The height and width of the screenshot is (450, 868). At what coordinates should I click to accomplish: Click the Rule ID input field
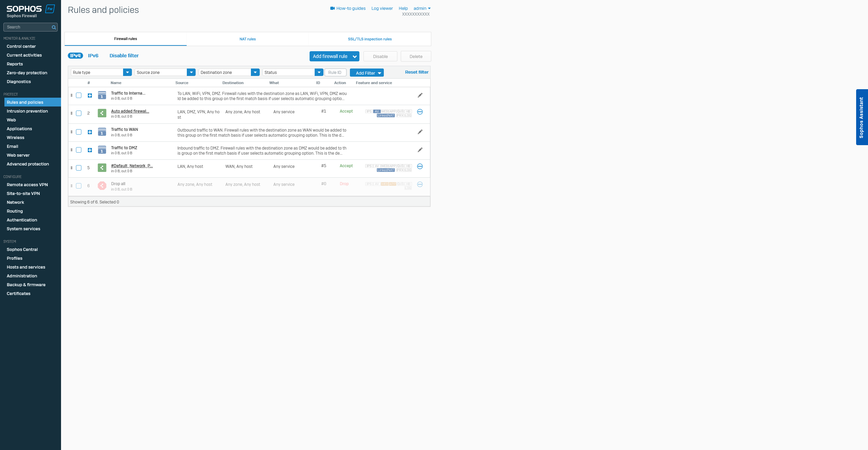[x=335, y=72]
